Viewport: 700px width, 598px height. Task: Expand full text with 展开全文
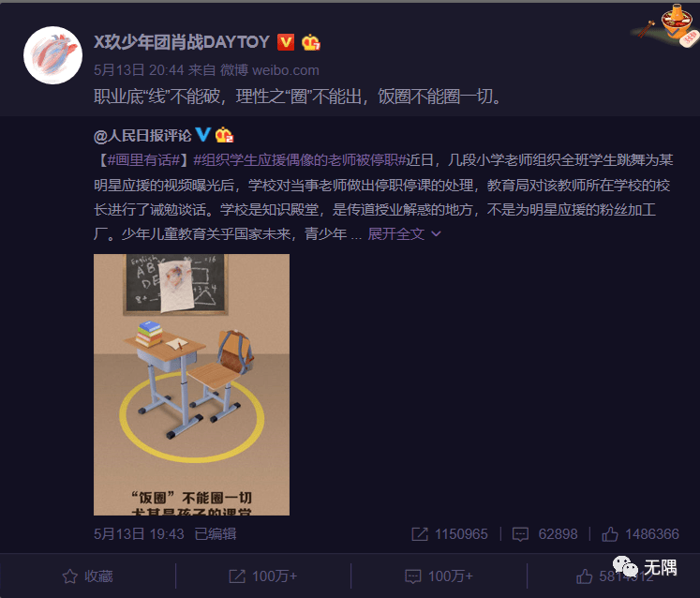click(x=395, y=233)
